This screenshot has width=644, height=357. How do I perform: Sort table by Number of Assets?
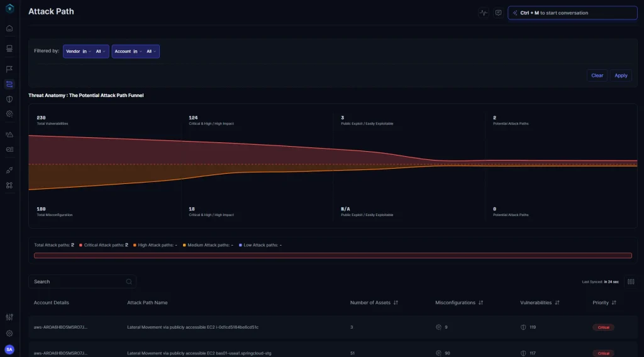[x=396, y=303]
